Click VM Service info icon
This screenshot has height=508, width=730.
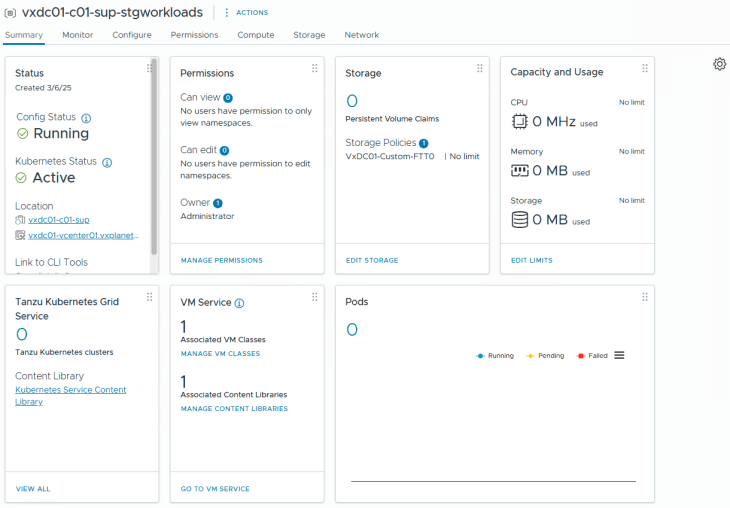pyautogui.click(x=239, y=303)
